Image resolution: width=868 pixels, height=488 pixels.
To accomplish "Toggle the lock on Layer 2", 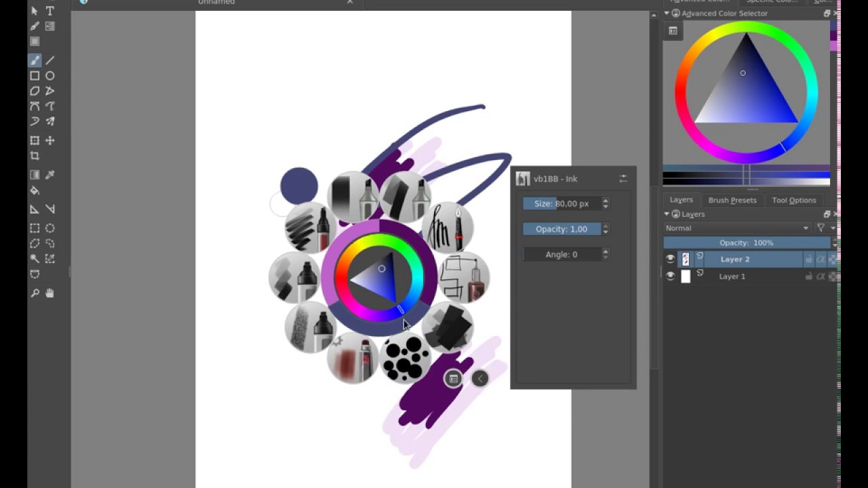I will 808,259.
